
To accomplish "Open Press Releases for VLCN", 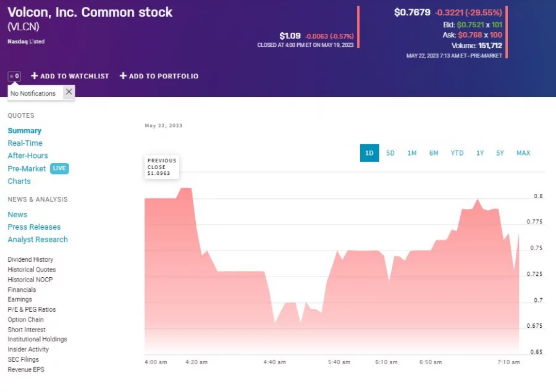I will 33,227.
